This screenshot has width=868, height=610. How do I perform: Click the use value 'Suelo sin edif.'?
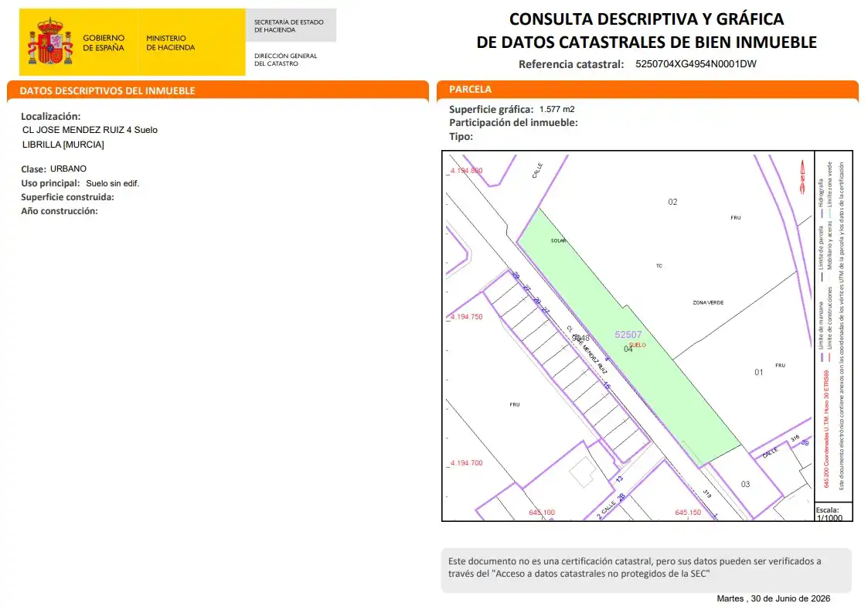[112, 183]
